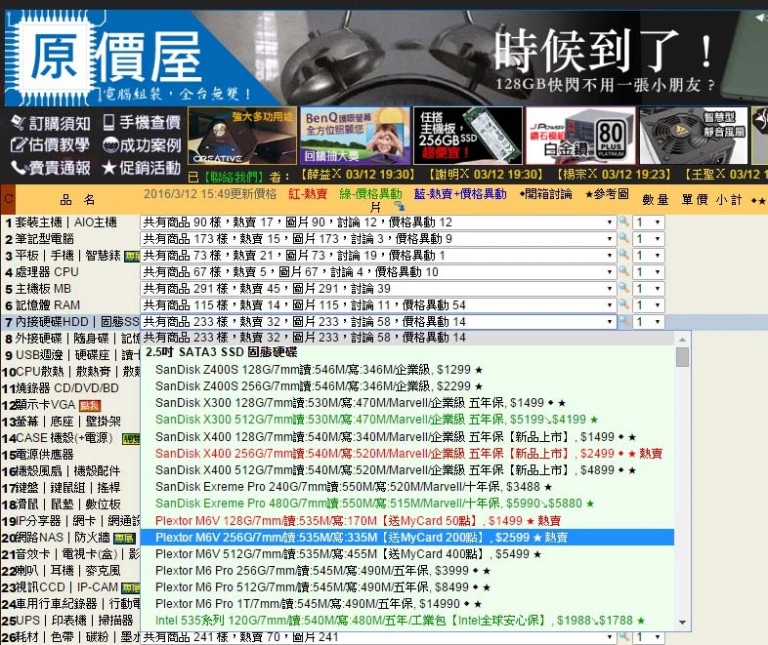
Task: Open the 套裝主機 product dropdown
Action: (378, 222)
